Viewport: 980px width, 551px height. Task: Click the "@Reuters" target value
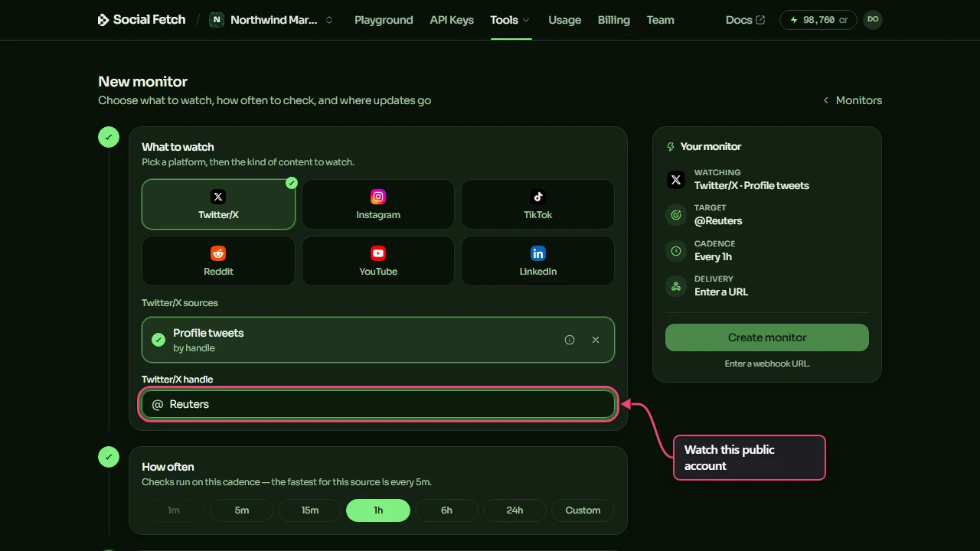pos(718,221)
